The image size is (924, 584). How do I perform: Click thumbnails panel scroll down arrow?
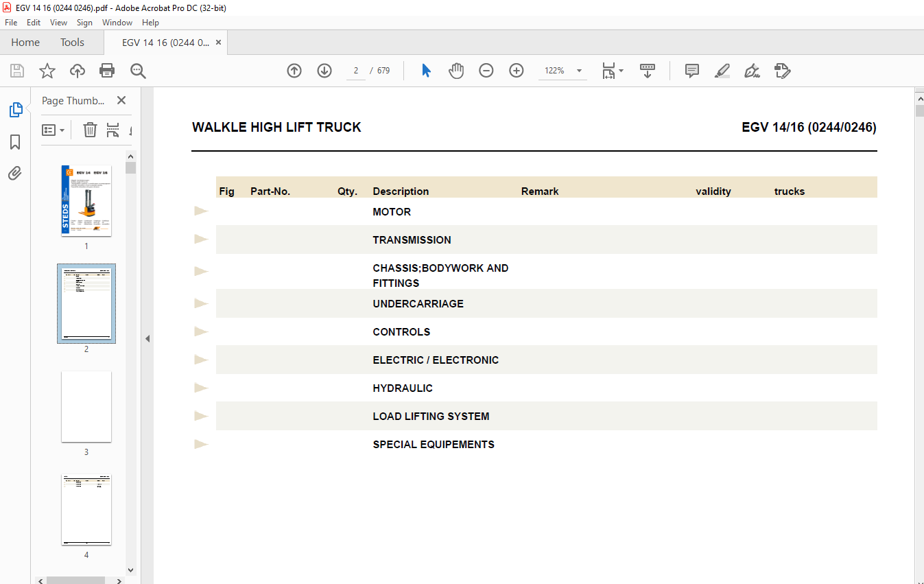pyautogui.click(x=130, y=570)
